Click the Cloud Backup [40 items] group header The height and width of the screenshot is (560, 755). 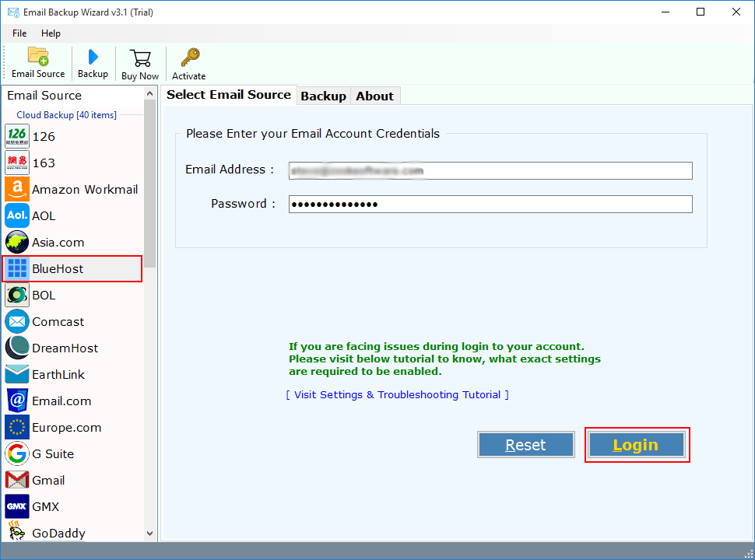[66, 115]
